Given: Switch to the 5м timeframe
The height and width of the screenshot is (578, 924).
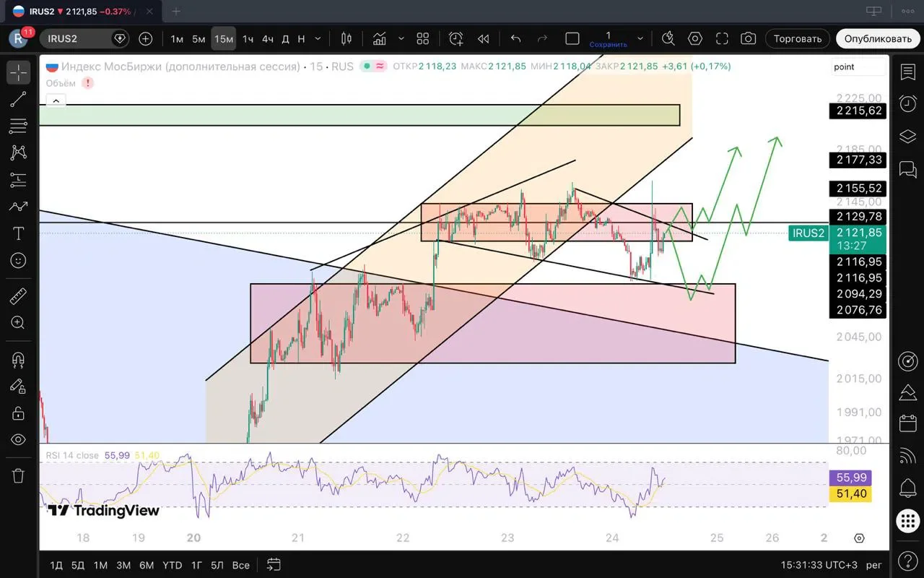Looking at the screenshot, I should click(199, 38).
